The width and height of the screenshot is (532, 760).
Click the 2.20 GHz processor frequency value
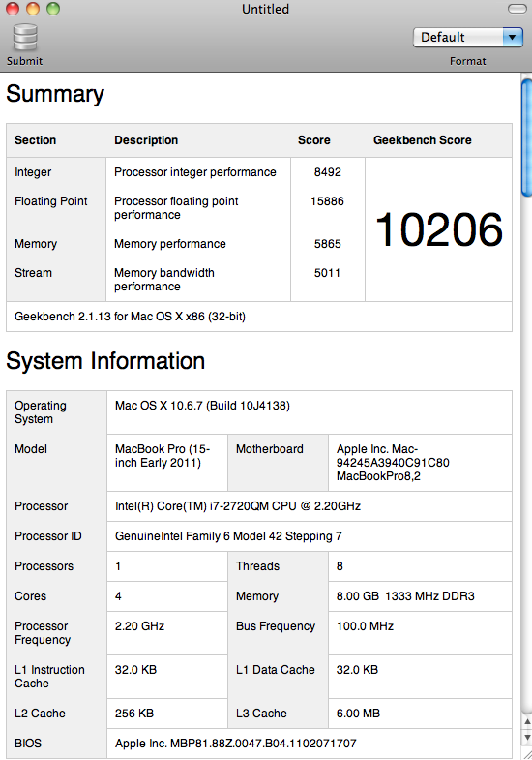click(139, 626)
